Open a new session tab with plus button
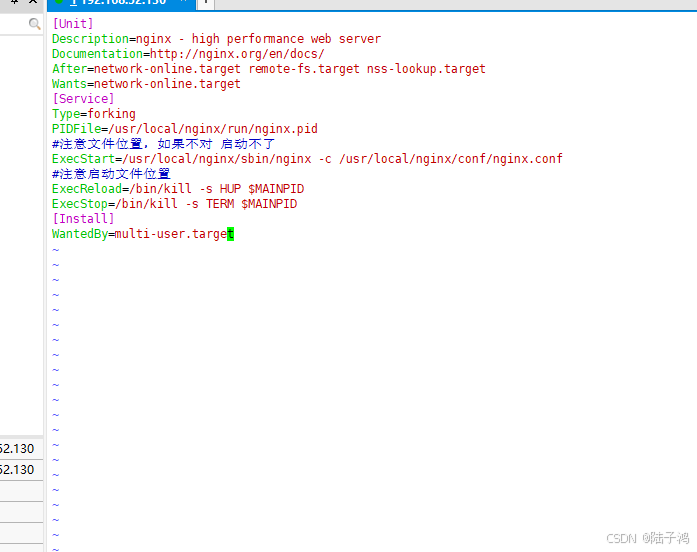The width and height of the screenshot is (697, 552). click(205, 3)
